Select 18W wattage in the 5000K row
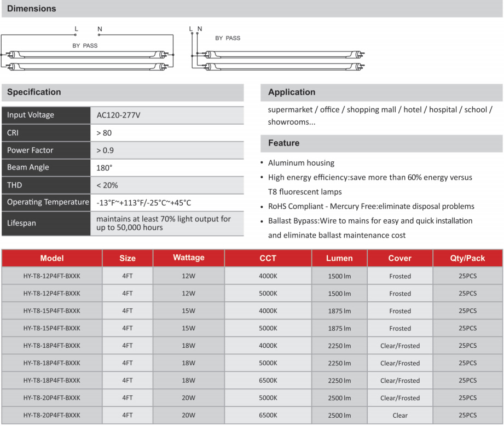 point(189,363)
